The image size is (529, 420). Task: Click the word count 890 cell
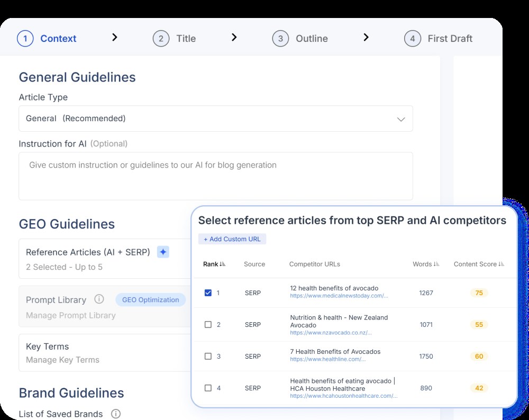click(426, 388)
